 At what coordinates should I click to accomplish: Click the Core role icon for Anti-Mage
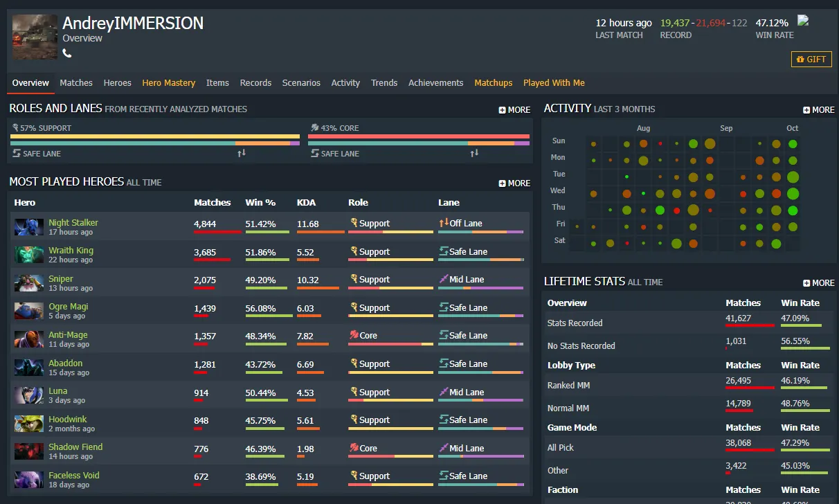tap(354, 335)
